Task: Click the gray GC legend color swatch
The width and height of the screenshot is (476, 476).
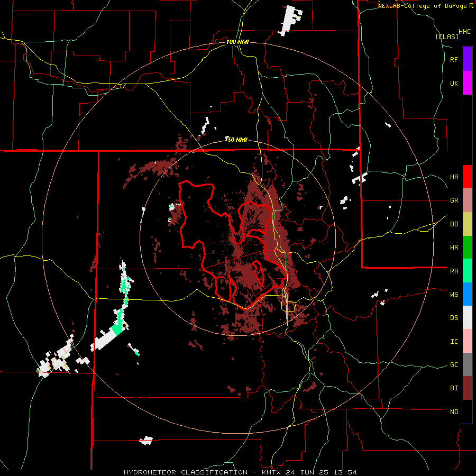Action: coord(467,364)
